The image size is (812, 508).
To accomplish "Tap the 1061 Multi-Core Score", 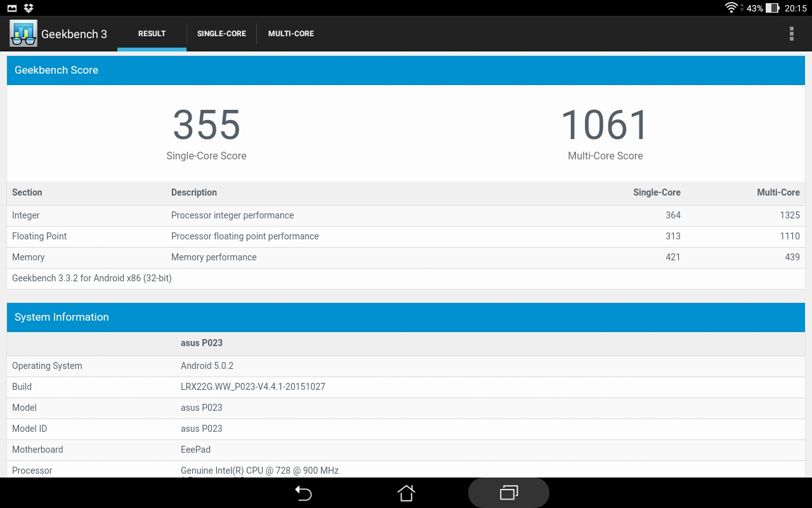I will (x=605, y=125).
